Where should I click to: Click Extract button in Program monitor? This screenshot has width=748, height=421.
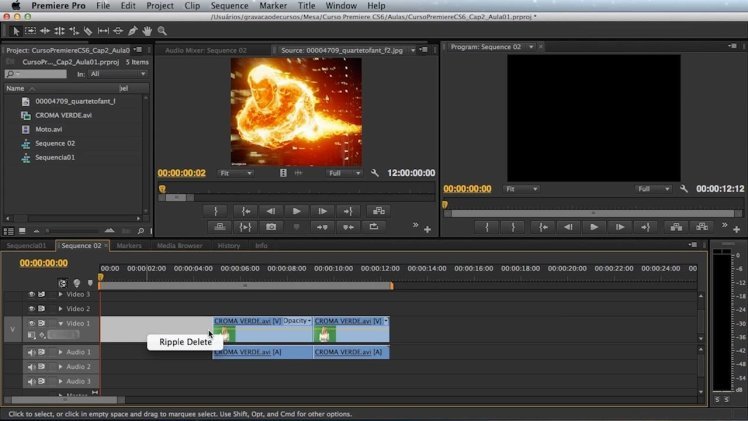point(702,227)
